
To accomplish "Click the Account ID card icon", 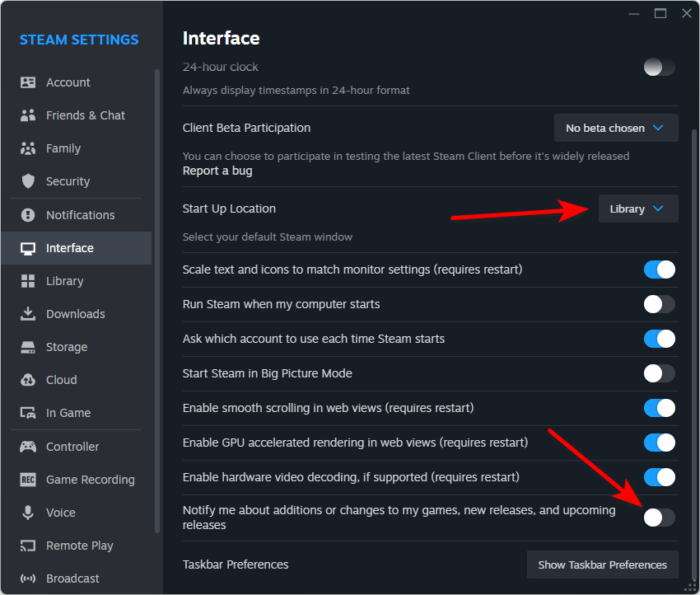I will click(28, 82).
